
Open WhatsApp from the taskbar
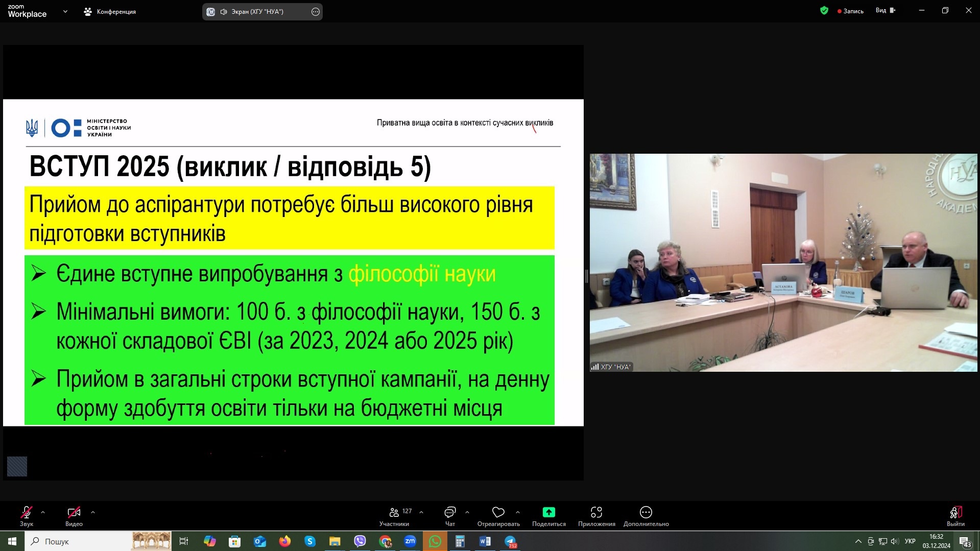pyautogui.click(x=435, y=541)
